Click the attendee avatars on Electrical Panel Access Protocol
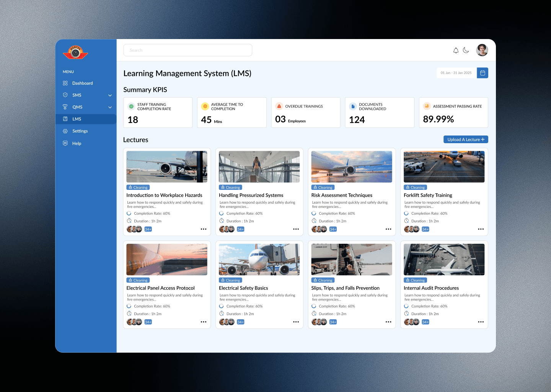This screenshot has width=551, height=392. 134,322
